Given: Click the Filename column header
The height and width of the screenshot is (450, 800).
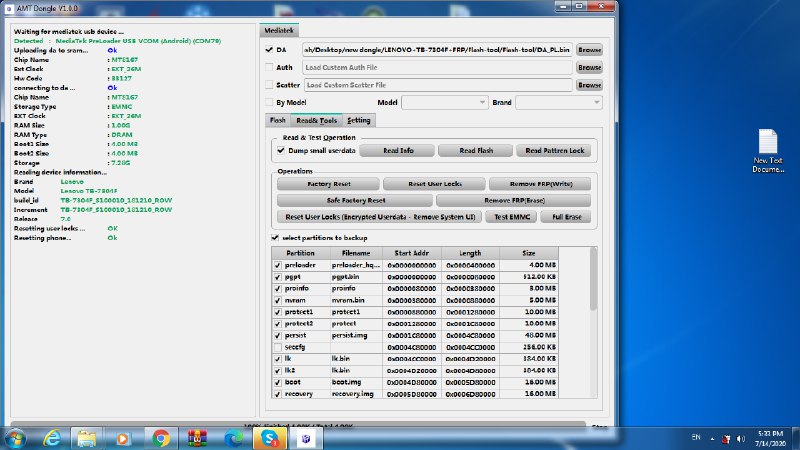Looking at the screenshot, I should (356, 253).
